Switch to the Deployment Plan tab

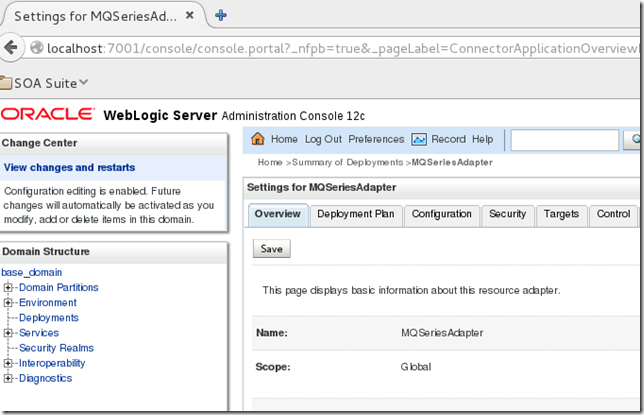pyautogui.click(x=354, y=214)
